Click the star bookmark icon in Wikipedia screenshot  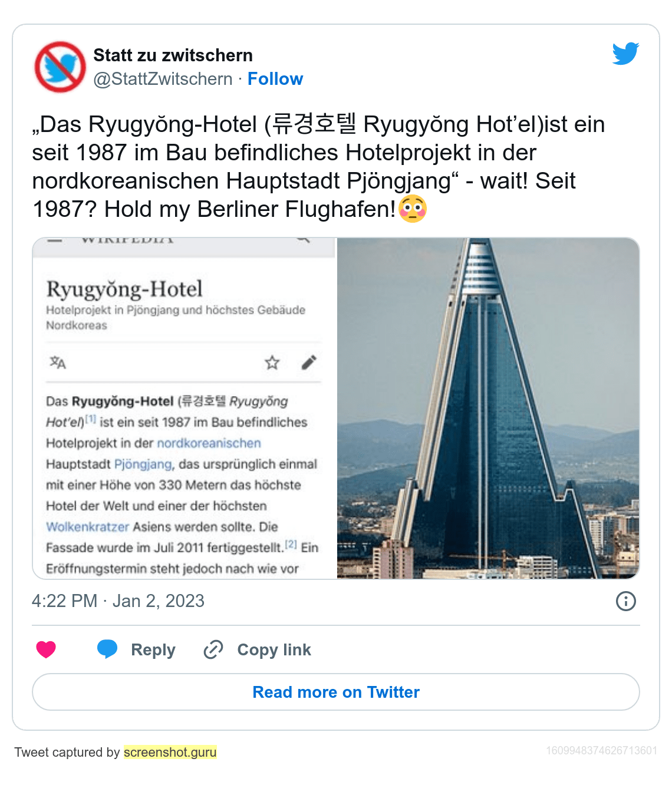272,362
